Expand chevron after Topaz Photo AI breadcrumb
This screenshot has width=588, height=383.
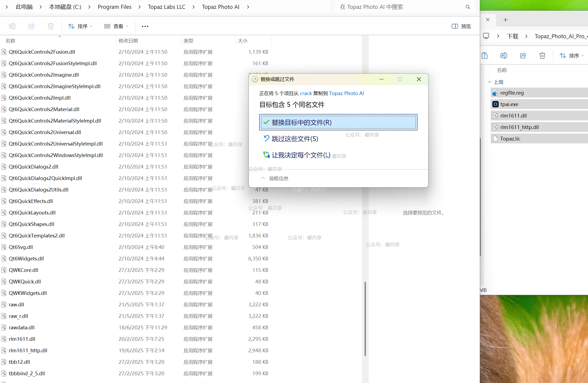point(248,7)
